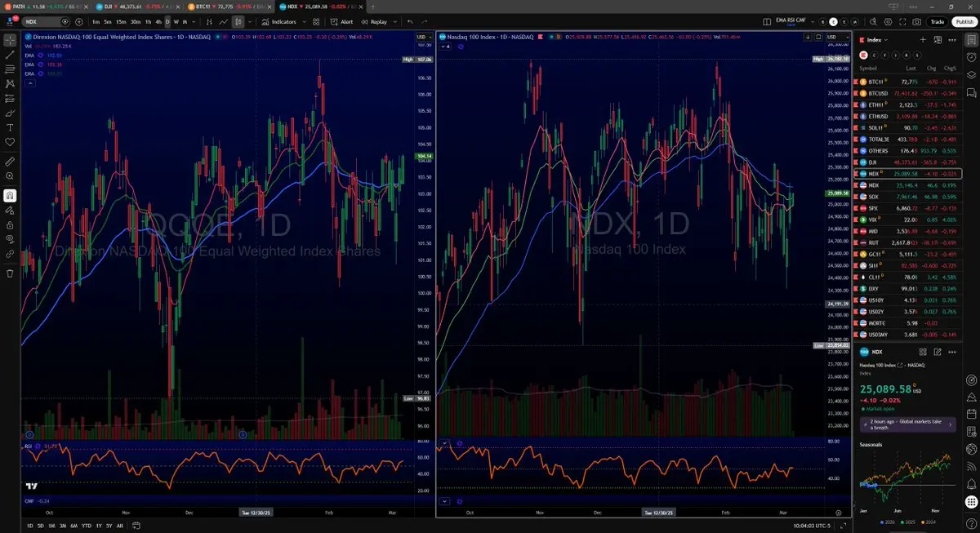This screenshot has height=533, width=980.
Task: Click the Trade button
Action: [938, 22]
